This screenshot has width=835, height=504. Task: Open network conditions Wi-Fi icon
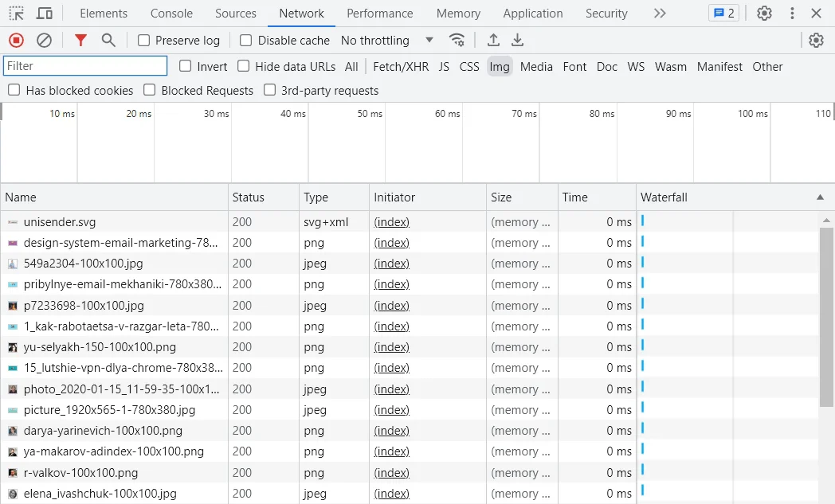pyautogui.click(x=457, y=40)
